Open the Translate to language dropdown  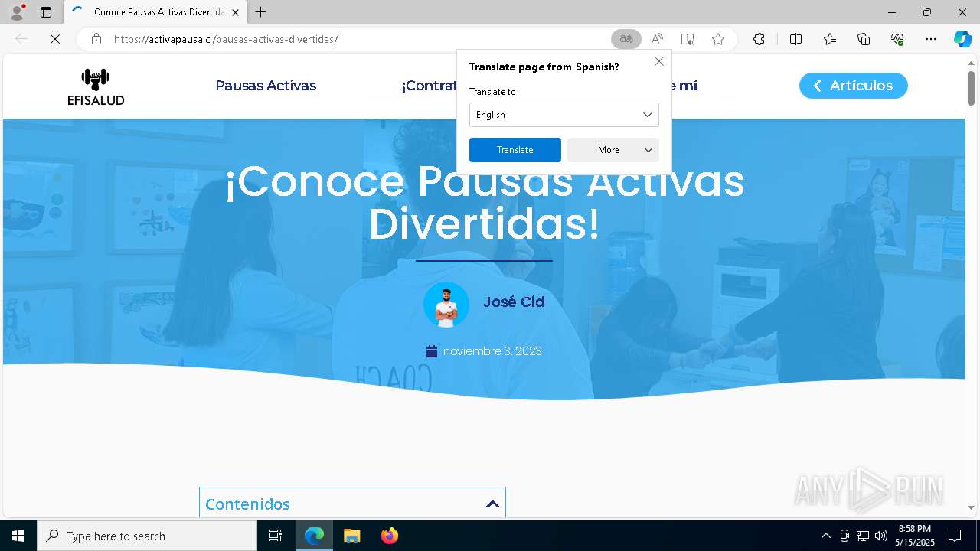pos(564,115)
